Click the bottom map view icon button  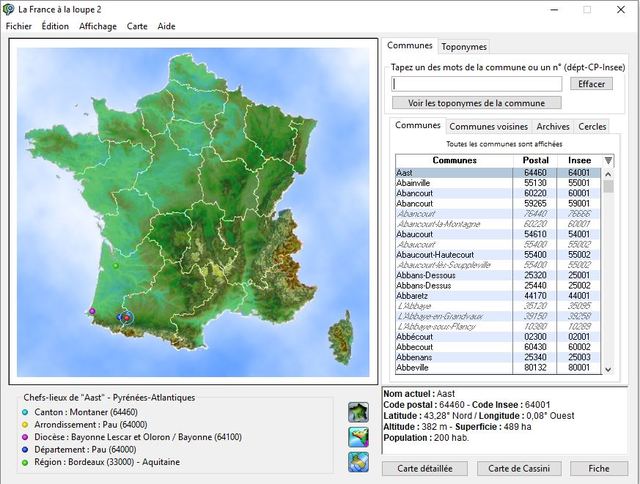[358, 462]
